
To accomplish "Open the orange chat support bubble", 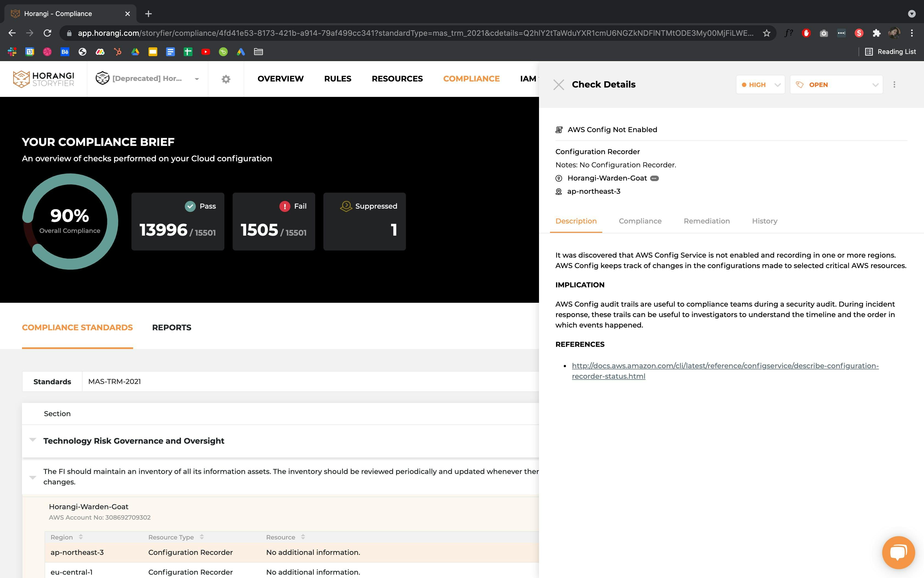I will coord(898,552).
